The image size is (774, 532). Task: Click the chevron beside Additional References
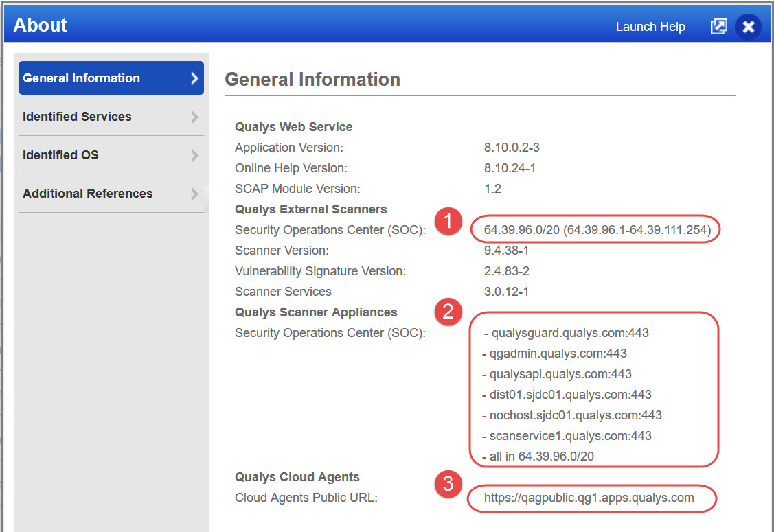click(194, 194)
